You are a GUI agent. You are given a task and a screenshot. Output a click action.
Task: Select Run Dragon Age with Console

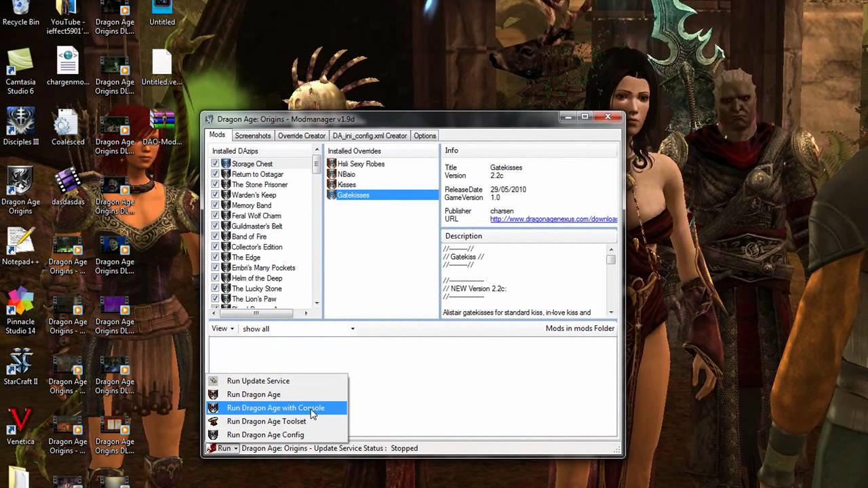pyautogui.click(x=275, y=407)
